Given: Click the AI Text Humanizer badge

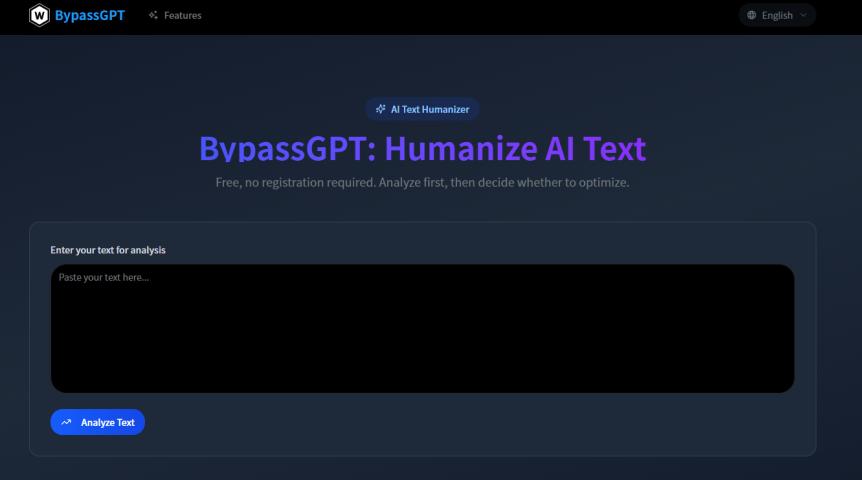Looking at the screenshot, I should (422, 109).
